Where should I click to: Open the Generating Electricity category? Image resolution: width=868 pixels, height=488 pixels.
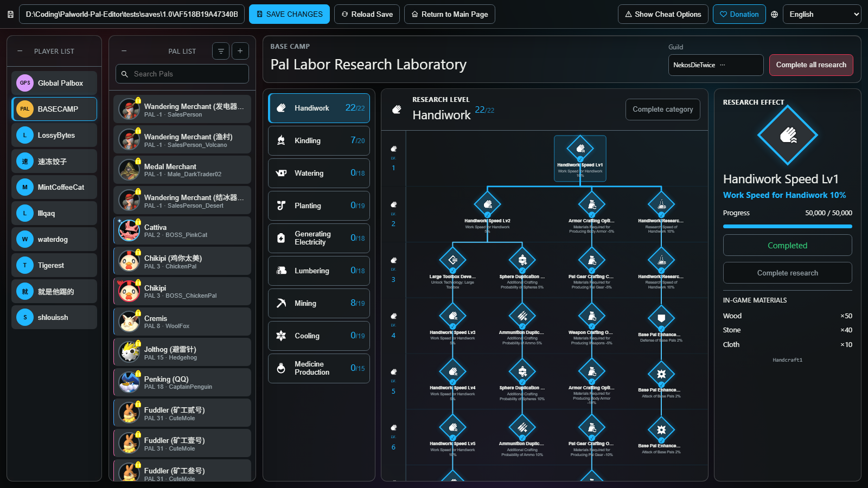click(319, 238)
